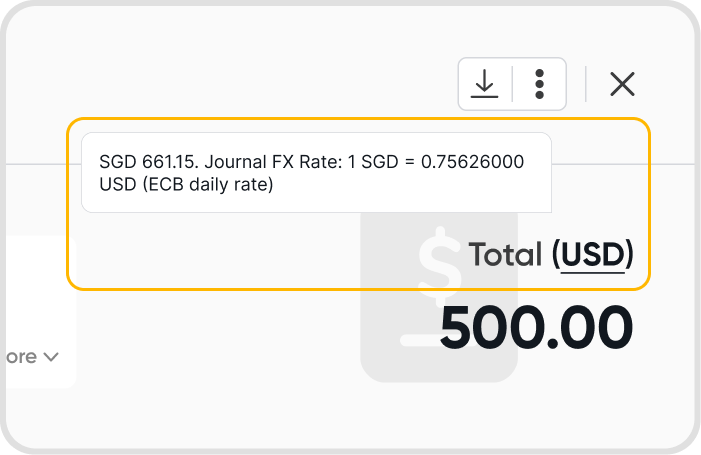Close the panel with the X icon
The image size is (701, 455).
point(622,84)
